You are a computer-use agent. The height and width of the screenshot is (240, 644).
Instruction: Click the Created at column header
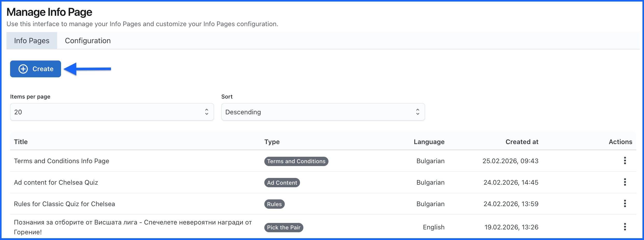point(522,142)
